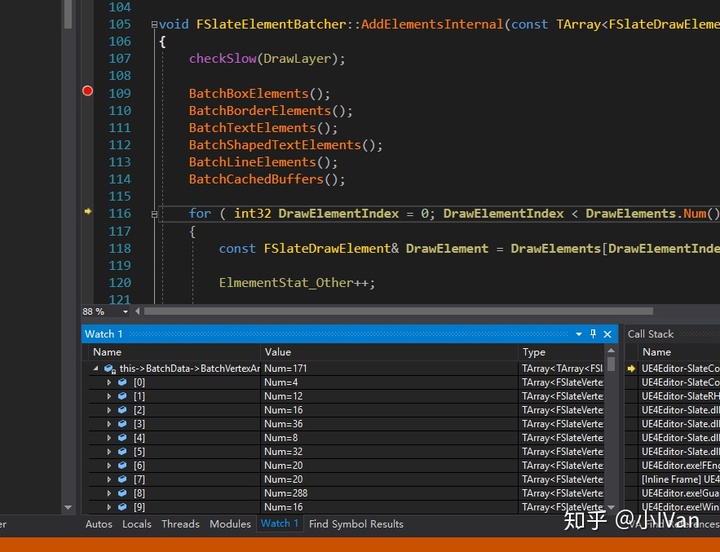Expand watch element [1]
This screenshot has height=552, width=720.
click(109, 396)
